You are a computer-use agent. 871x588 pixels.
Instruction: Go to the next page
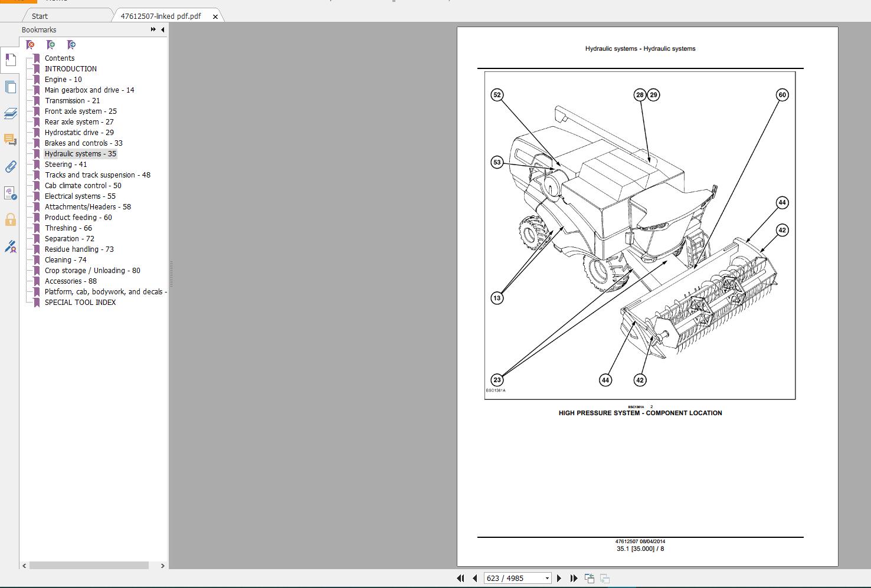(559, 578)
